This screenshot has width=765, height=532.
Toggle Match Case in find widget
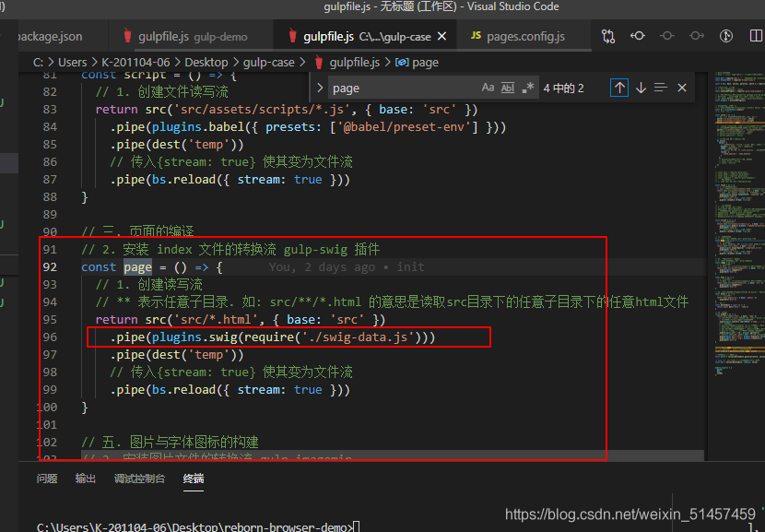(x=488, y=88)
